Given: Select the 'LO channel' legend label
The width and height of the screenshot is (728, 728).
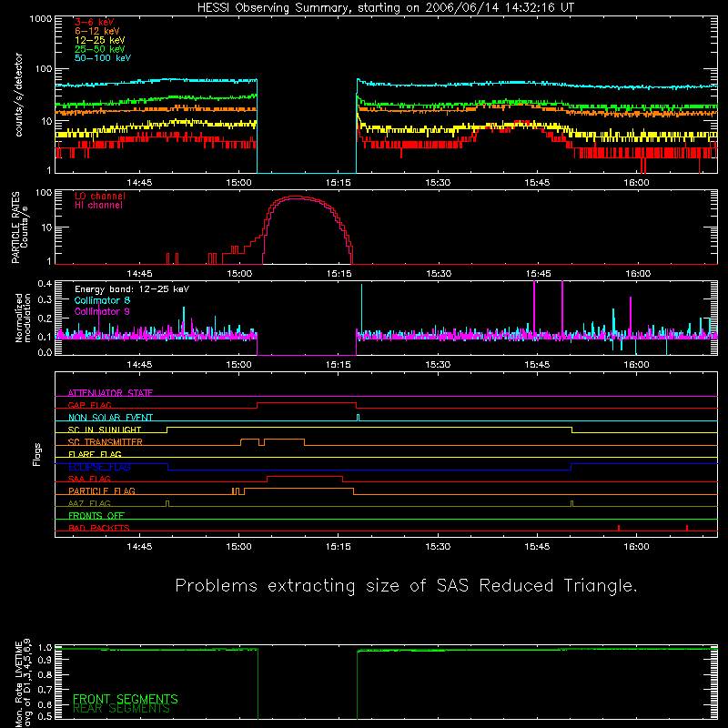Looking at the screenshot, I should [x=100, y=196].
